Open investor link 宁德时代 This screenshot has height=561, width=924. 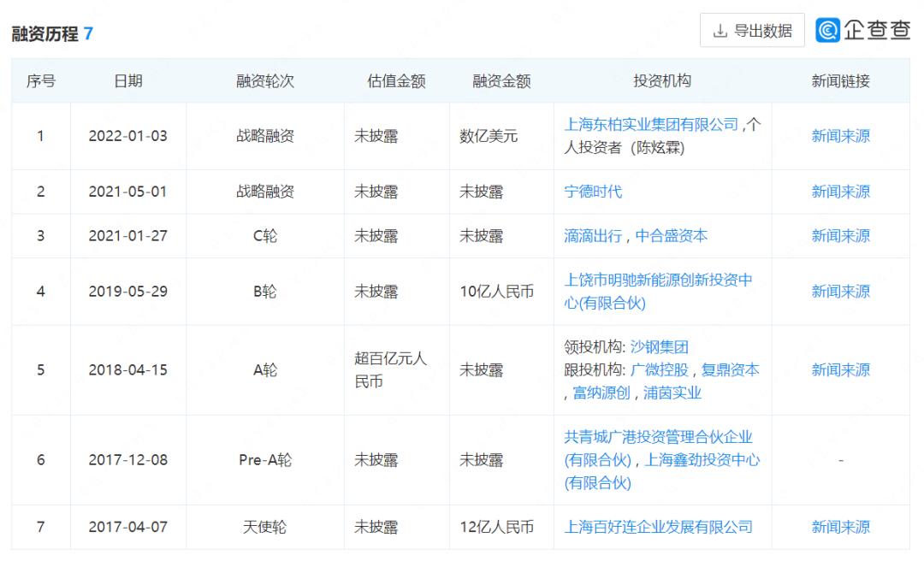pos(593,192)
